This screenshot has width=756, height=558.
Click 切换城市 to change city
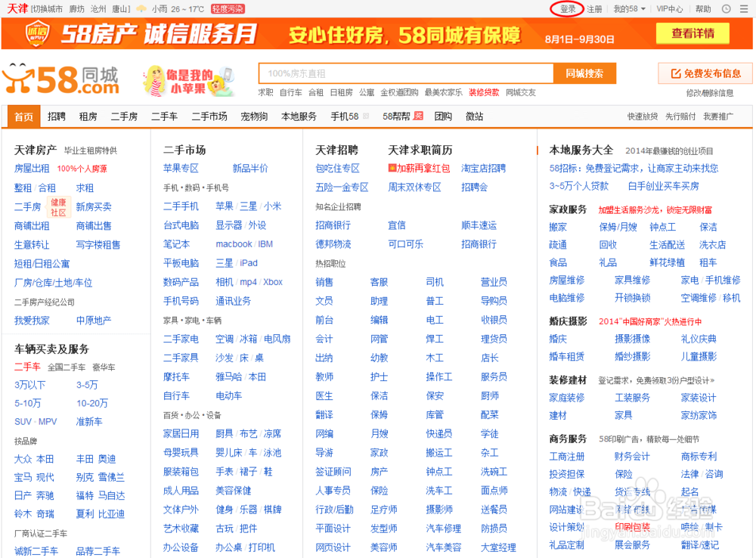(x=48, y=8)
